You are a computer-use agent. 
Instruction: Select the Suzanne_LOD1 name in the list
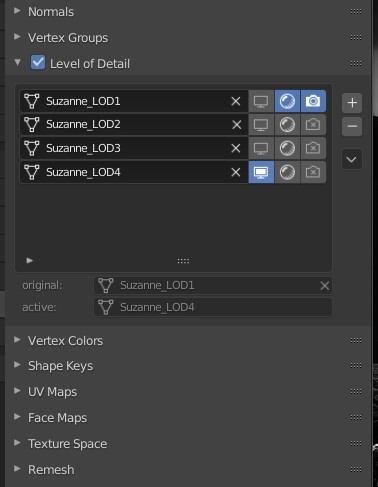[83, 101]
